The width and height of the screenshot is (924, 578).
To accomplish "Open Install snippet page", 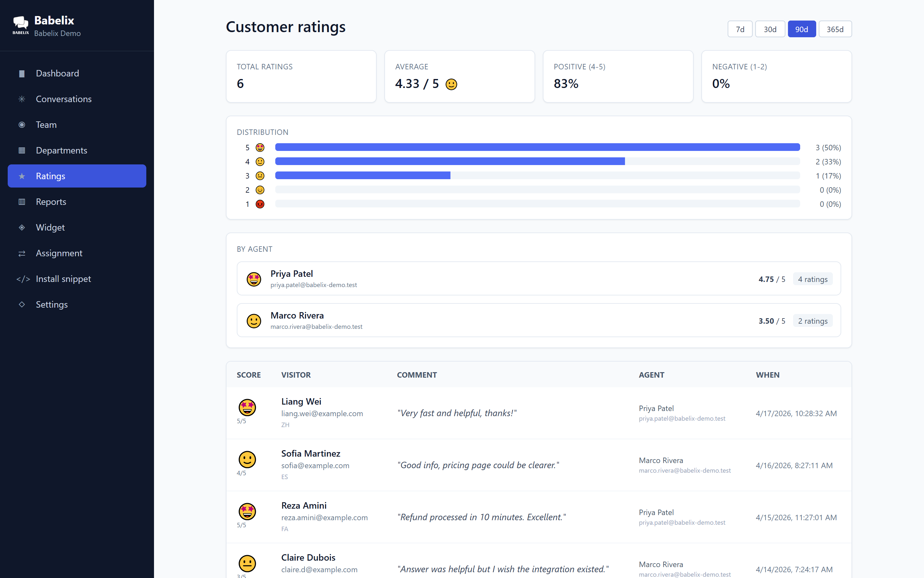I will [77, 279].
